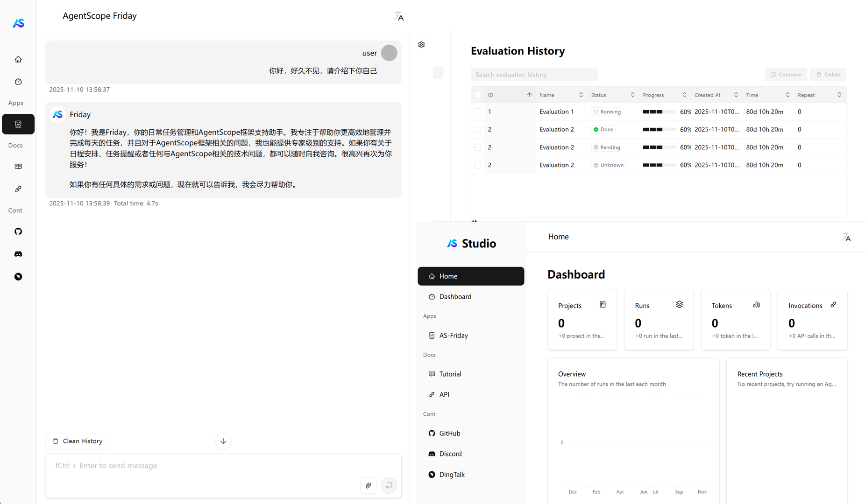The height and width of the screenshot is (504, 865).
Task: Click the Unknown status badge
Action: 609,165
